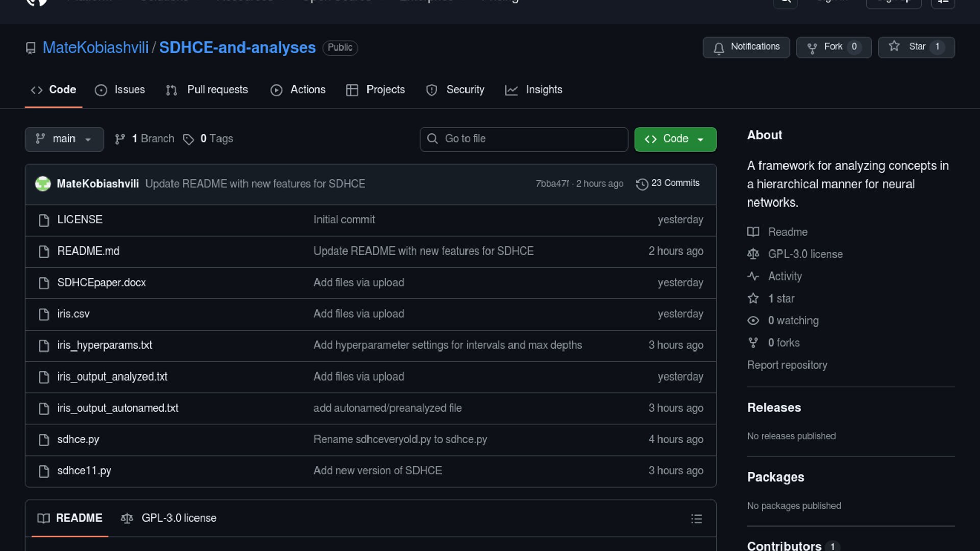
Task: Open the sdhce11.py file
Action: [84, 471]
